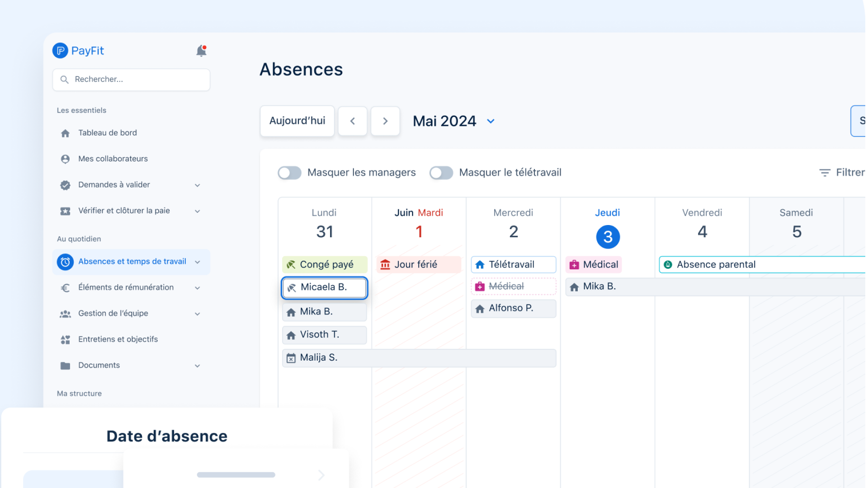Click the Éléments de rémunération euro icon

(x=65, y=287)
